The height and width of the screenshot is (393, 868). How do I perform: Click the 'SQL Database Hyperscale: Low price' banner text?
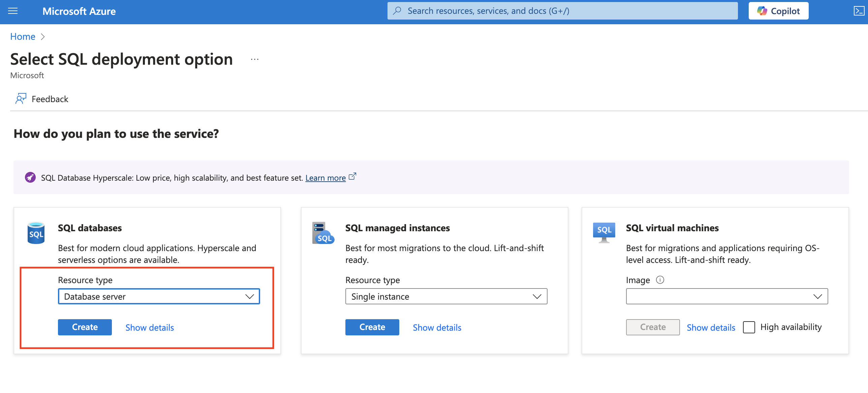(x=172, y=178)
